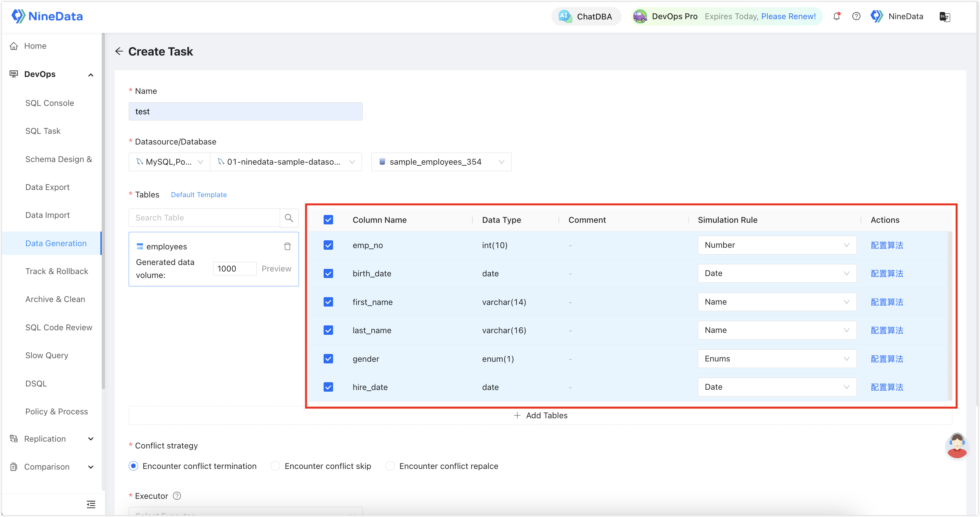This screenshot has height=517, width=980.
Task: Open Slow Query in sidebar
Action: [x=47, y=355]
